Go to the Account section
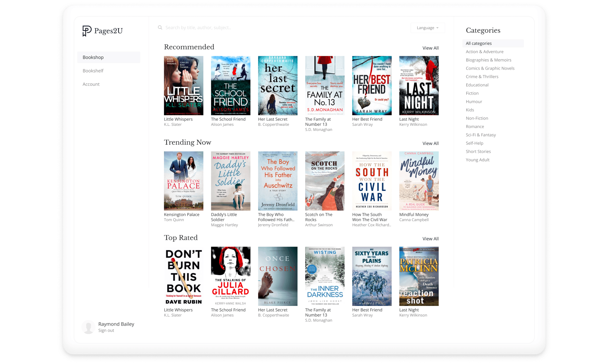Viewport: 609px width, 364px height. coord(91,84)
